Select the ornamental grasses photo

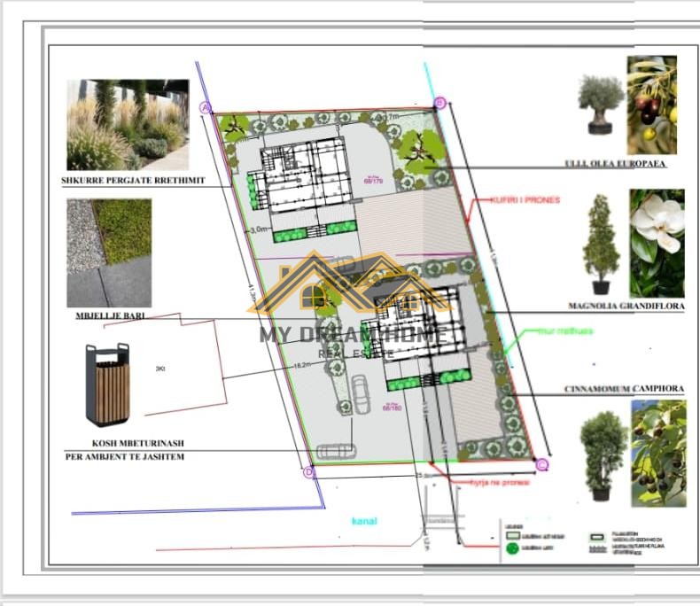(x=128, y=124)
